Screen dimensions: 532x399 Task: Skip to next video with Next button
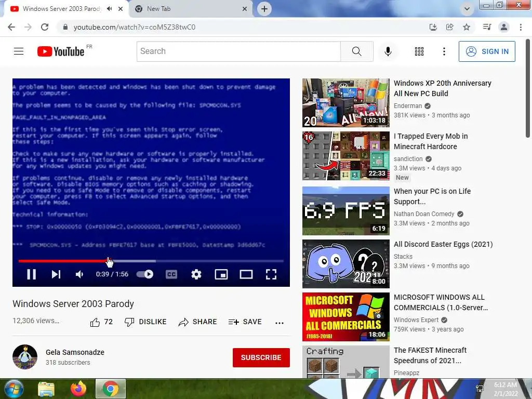[56, 274]
